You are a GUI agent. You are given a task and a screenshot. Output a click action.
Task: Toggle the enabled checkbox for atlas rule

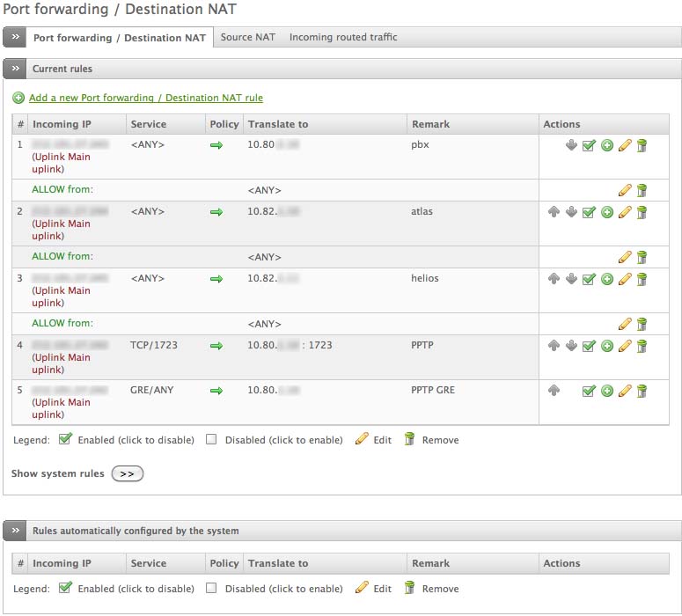[x=589, y=212]
